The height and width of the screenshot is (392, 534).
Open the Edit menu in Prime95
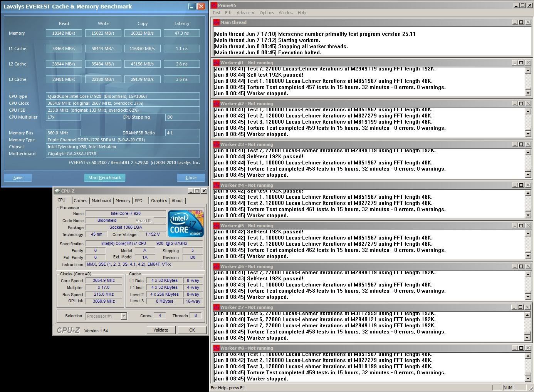pos(228,13)
